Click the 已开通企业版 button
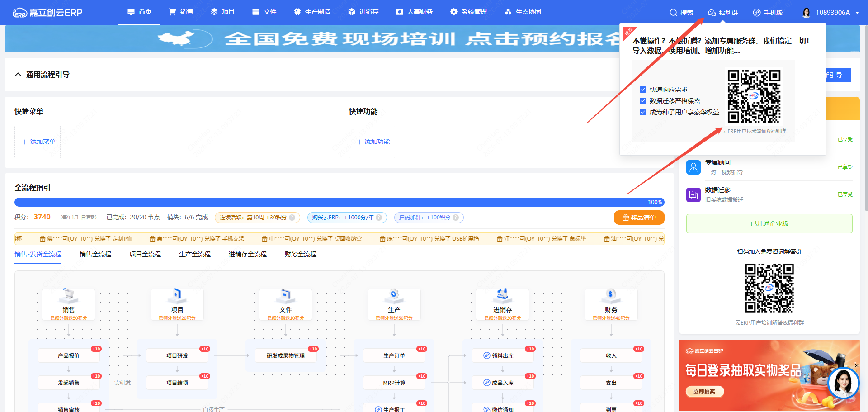Viewport: 868px width, 412px height. click(769, 223)
